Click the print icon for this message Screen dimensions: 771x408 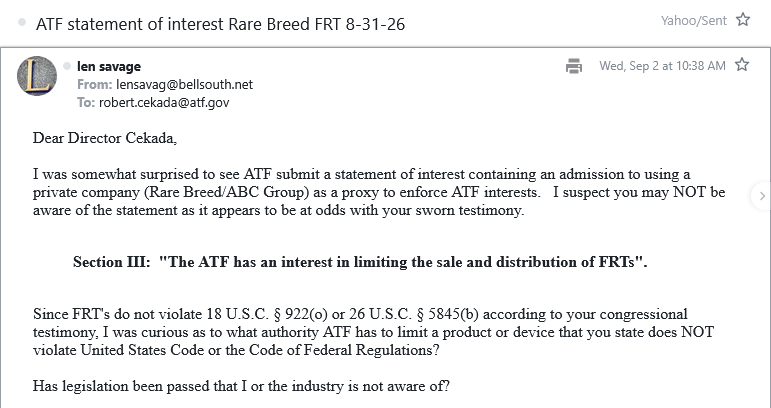(574, 66)
